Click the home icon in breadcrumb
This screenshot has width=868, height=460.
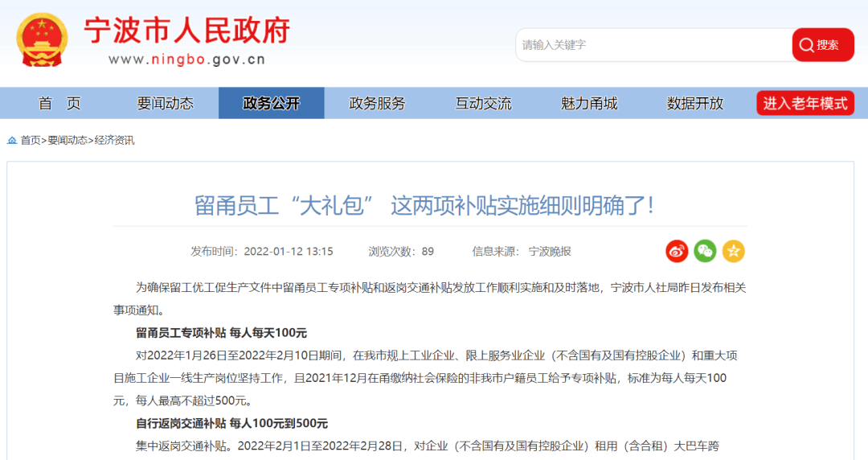pyautogui.click(x=11, y=140)
